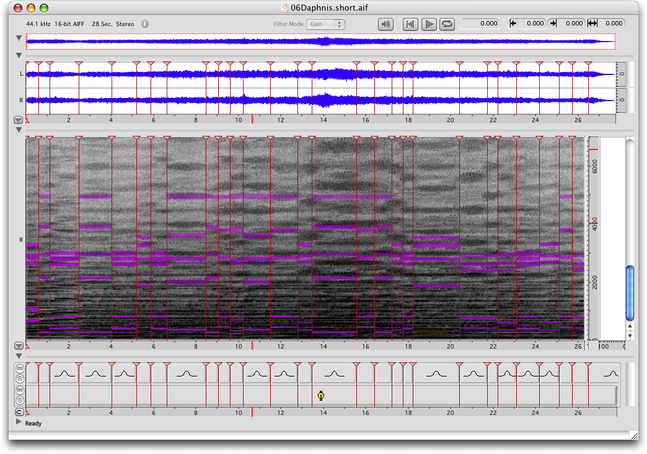This screenshot has height=454, width=647.
Task: Toggle the topmost filter lane round button
Action: tap(19, 370)
